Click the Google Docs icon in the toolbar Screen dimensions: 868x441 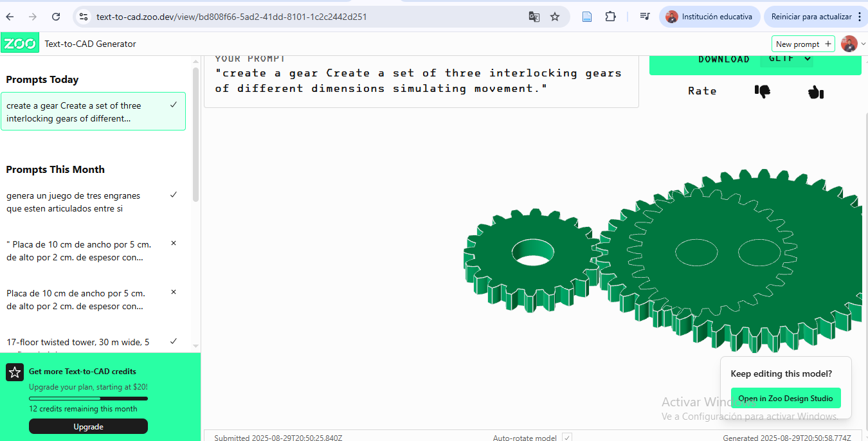pos(586,17)
